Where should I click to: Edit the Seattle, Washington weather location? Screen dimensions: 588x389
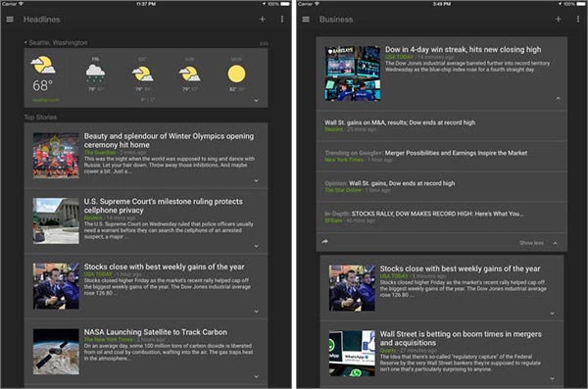pos(264,44)
